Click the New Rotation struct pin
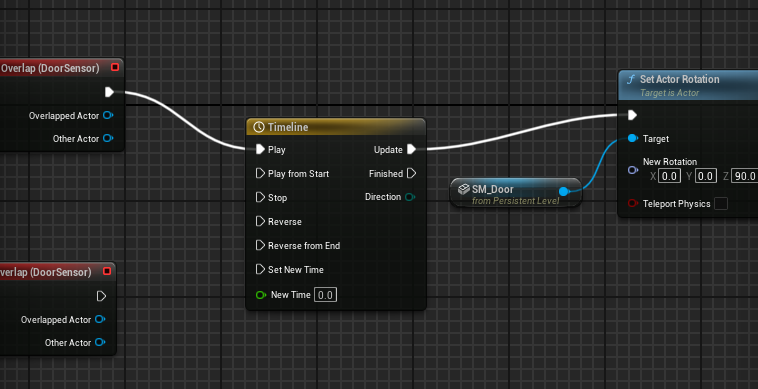Image resolution: width=758 pixels, height=389 pixels. coord(632,170)
